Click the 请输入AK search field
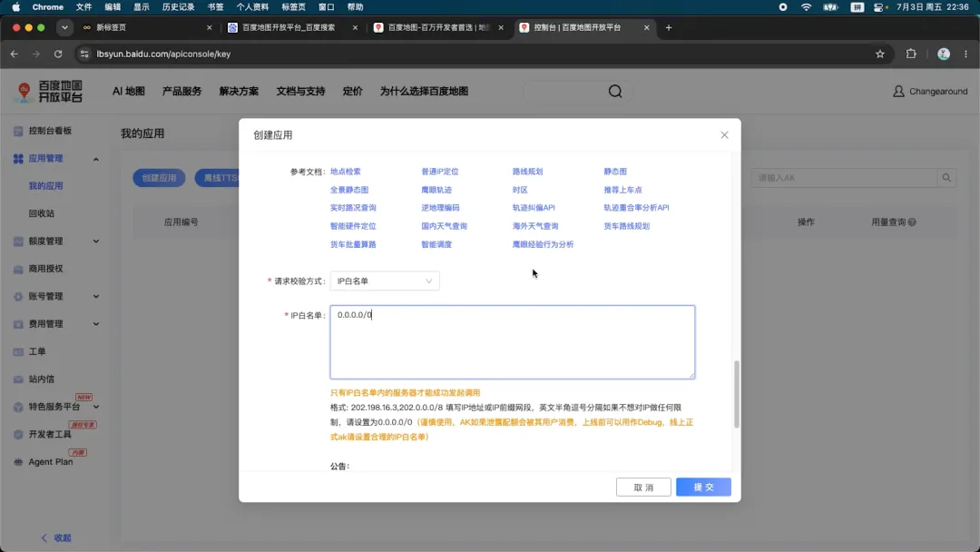Image resolution: width=980 pixels, height=552 pixels. point(844,178)
